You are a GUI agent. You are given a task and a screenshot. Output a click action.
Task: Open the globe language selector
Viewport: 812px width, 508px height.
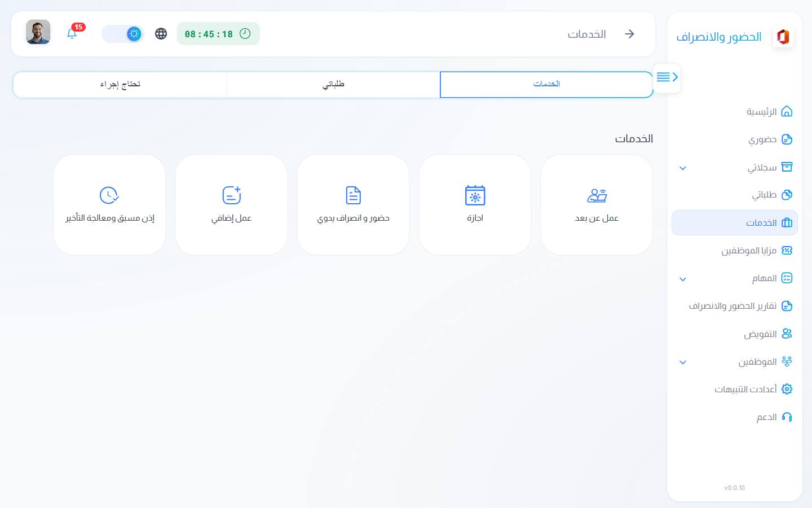coord(161,34)
